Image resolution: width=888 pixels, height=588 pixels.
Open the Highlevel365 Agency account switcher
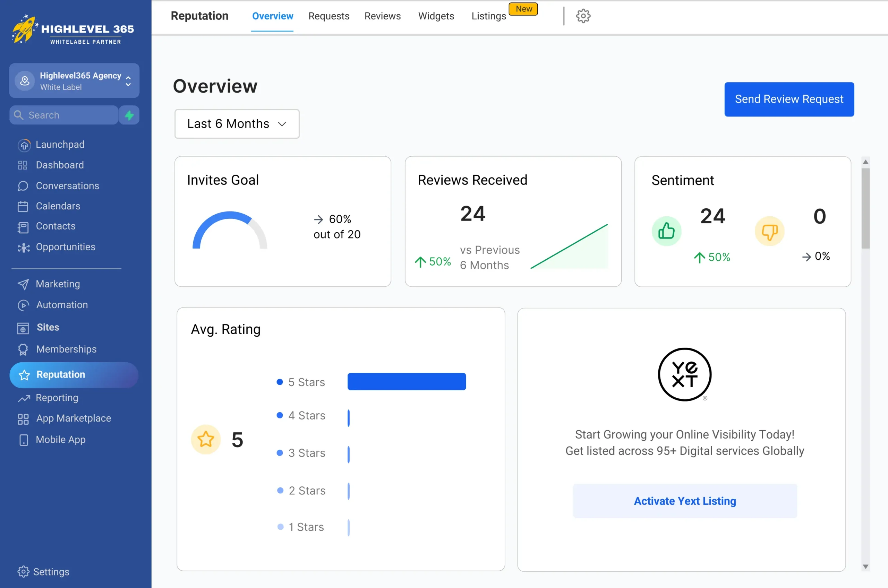(74, 81)
